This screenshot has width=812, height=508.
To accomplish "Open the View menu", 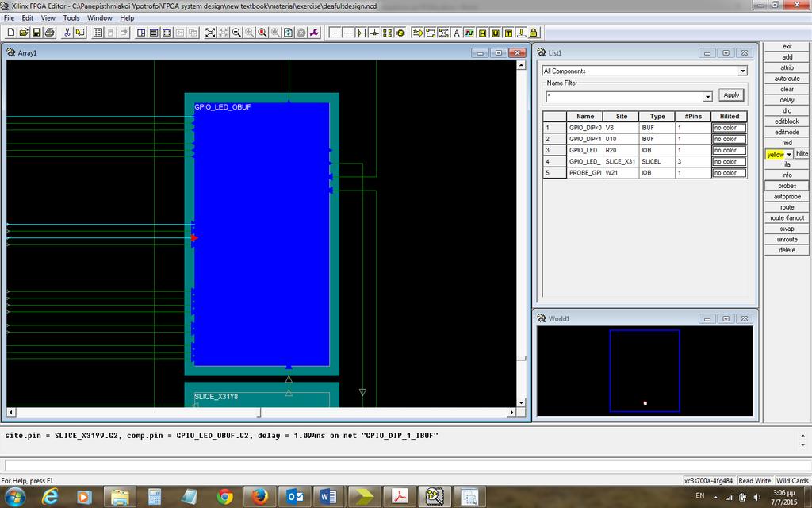I will tap(48, 18).
